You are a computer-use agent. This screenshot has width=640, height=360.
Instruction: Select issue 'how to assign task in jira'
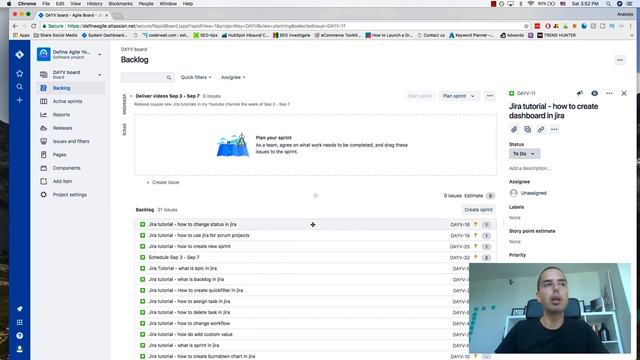click(x=189, y=301)
